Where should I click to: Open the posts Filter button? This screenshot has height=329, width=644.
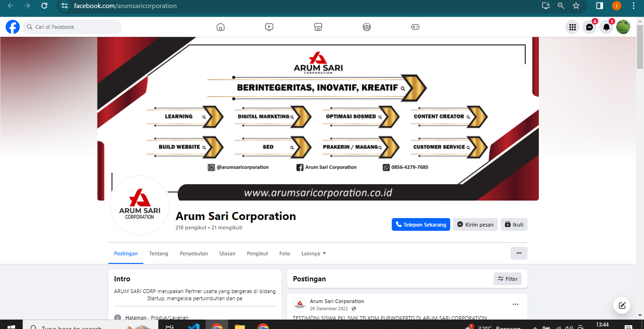tap(508, 279)
